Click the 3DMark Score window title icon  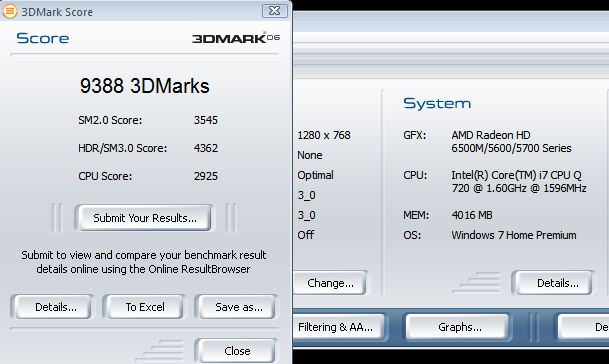10,11
